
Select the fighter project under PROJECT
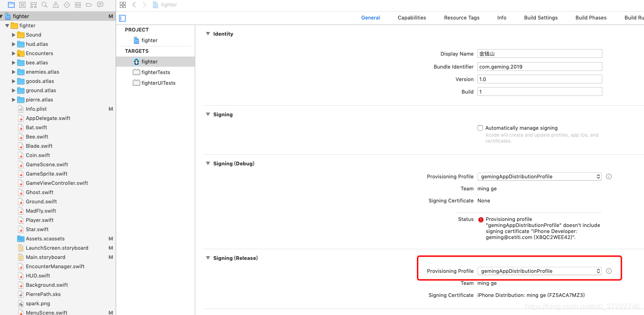146,40
